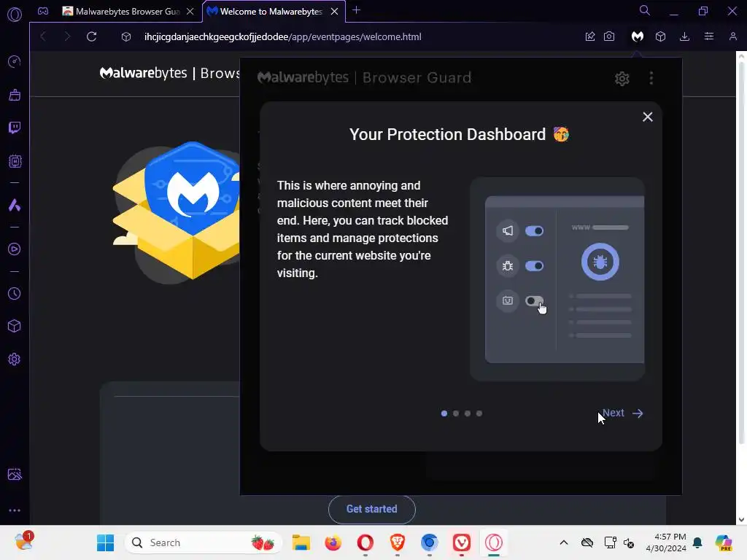Click Next in the dashboard tour
This screenshot has height=560, width=747.
(x=623, y=413)
